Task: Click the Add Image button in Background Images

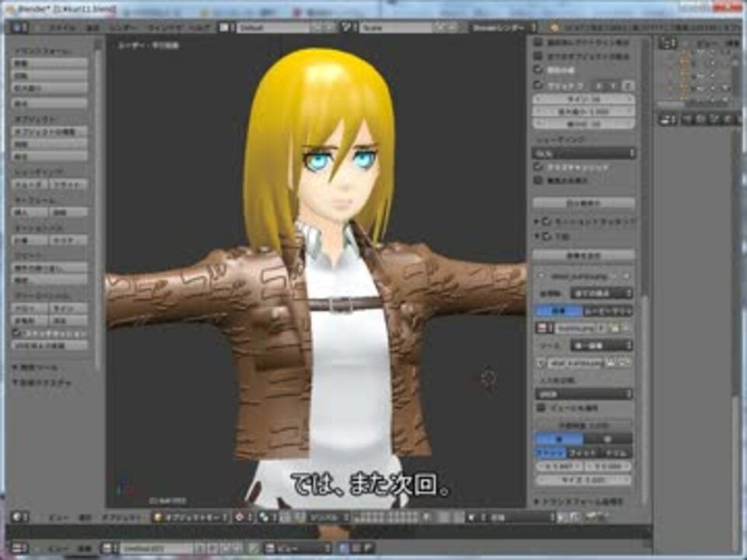Action: point(584,256)
